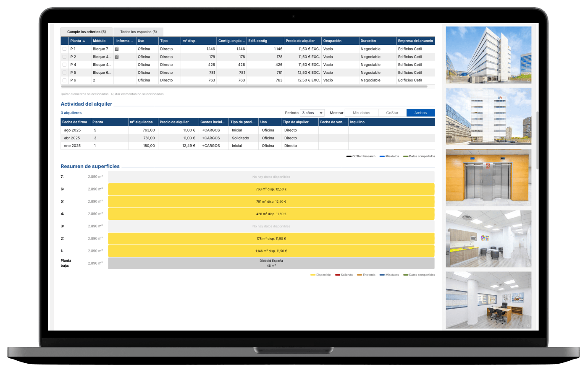The width and height of the screenshot is (588, 375).
Task: Select the Cumple los criterios tab
Action: coord(87,32)
